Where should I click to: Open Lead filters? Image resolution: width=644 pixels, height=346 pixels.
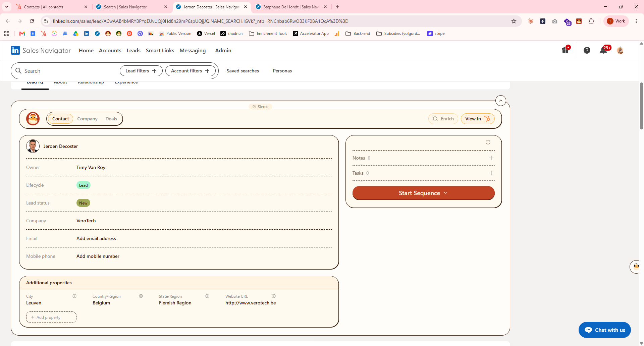point(141,71)
